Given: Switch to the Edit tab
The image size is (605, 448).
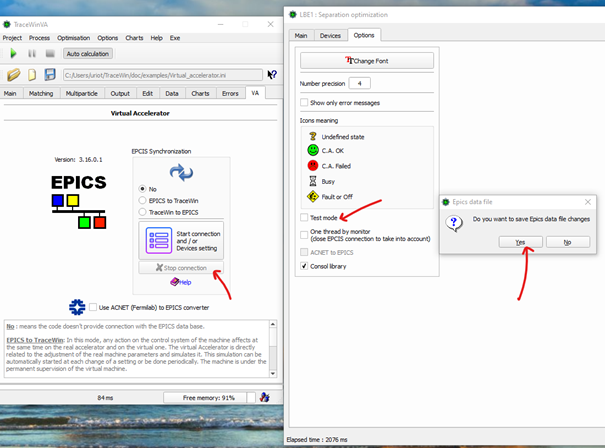Looking at the screenshot, I should [x=147, y=93].
